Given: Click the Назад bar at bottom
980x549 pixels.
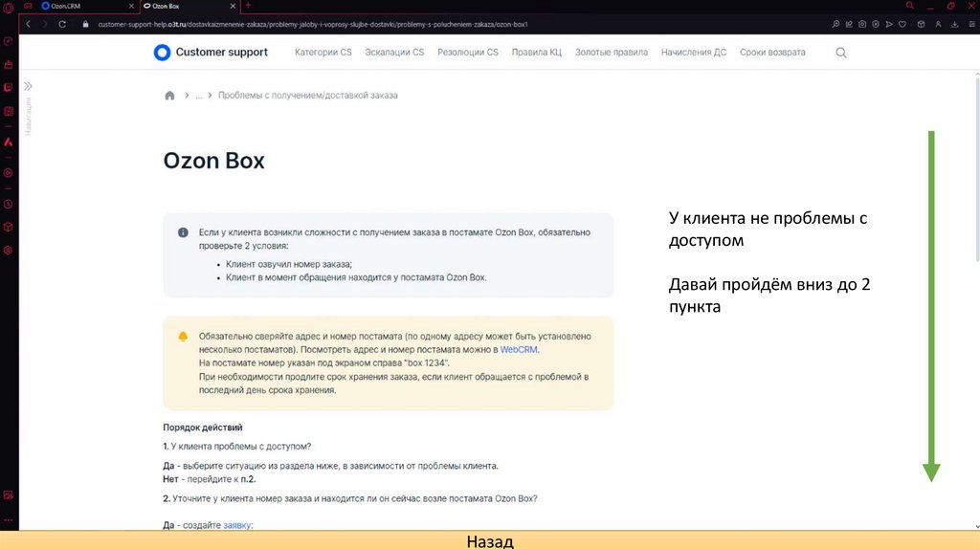Looking at the screenshot, I should click(x=490, y=540).
